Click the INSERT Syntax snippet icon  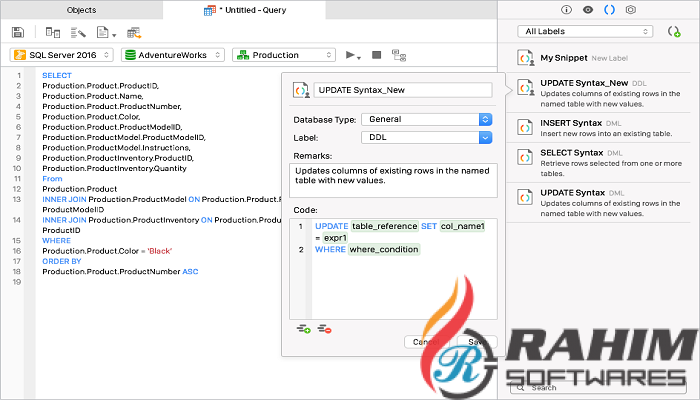[x=525, y=127]
